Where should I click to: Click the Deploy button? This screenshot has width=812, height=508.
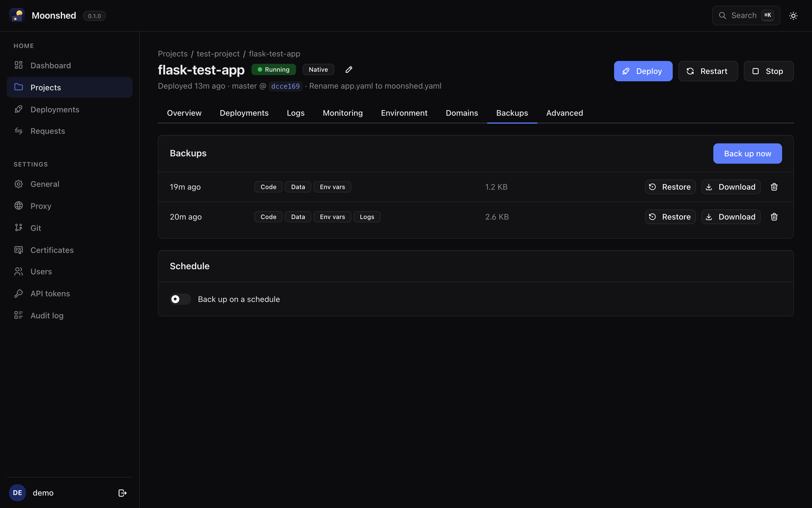point(643,71)
